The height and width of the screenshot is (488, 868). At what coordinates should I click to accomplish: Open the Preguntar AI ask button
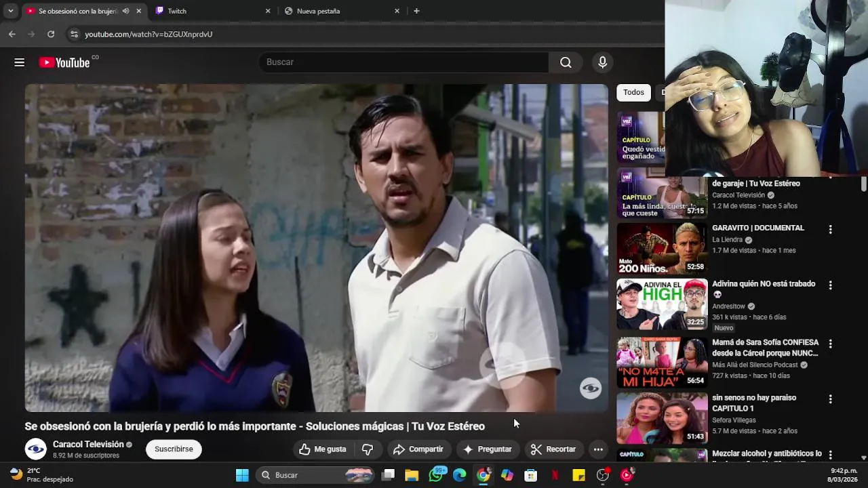click(488, 449)
